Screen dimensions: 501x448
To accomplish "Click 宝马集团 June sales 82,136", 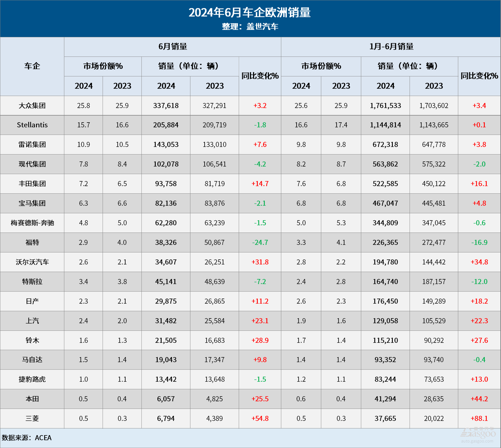I will pyautogui.click(x=166, y=203).
